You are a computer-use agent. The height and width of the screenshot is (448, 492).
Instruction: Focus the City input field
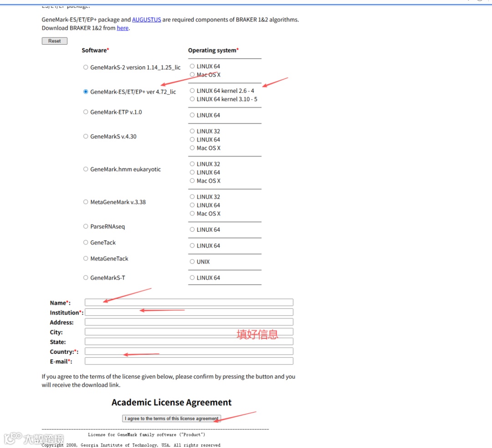click(189, 332)
